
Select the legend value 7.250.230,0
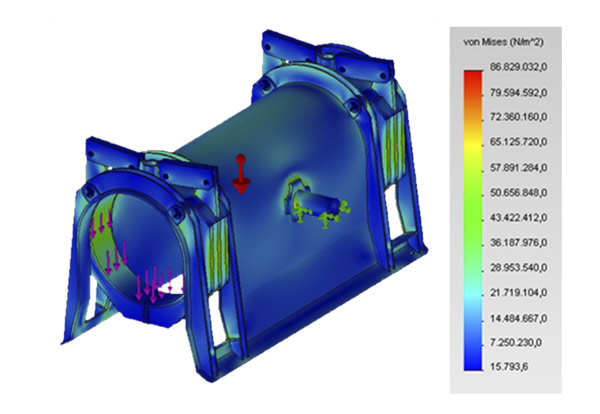[x=516, y=342]
